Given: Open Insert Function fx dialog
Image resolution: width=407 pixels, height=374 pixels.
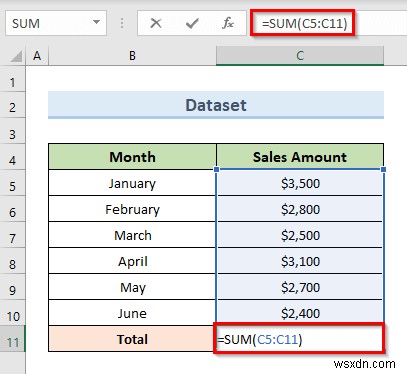Looking at the screenshot, I should (228, 23).
